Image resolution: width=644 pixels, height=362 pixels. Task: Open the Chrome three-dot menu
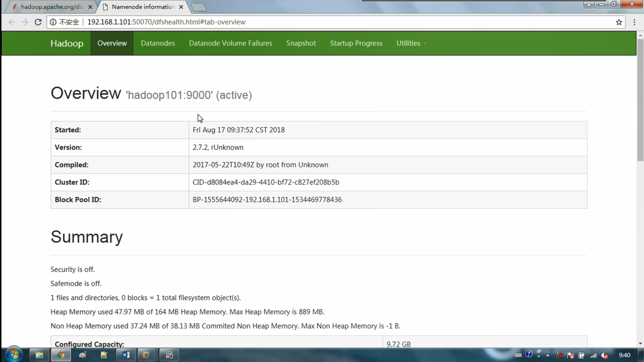tap(634, 22)
